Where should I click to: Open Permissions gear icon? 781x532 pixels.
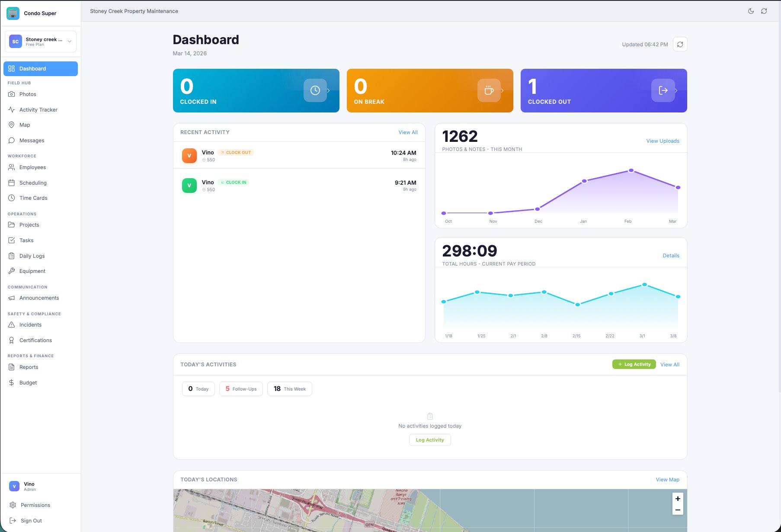13,505
